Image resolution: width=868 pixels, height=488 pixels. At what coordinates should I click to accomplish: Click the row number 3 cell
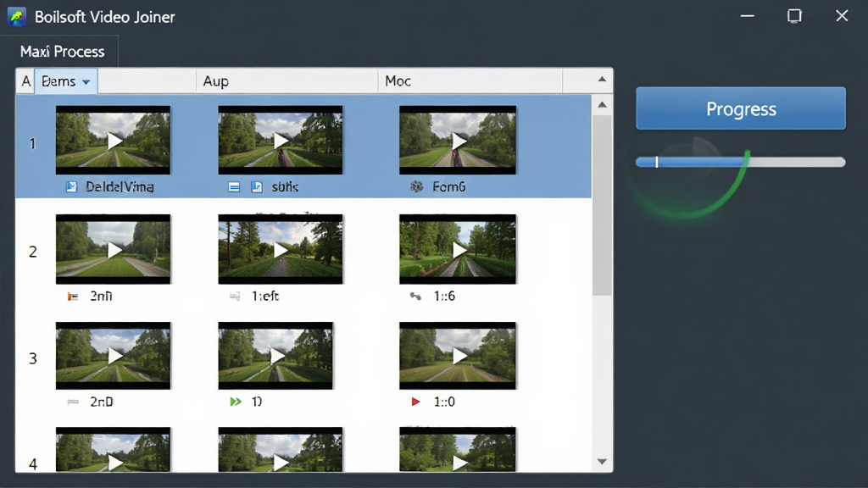click(x=33, y=358)
